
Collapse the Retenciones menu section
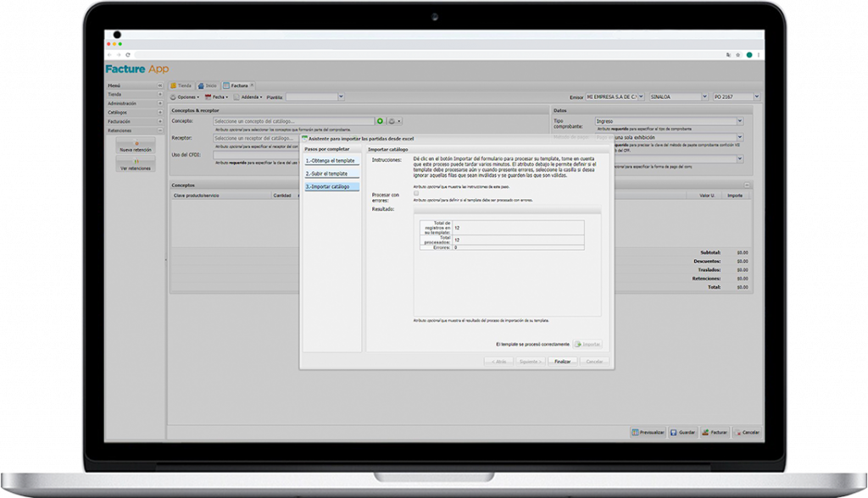[159, 130]
